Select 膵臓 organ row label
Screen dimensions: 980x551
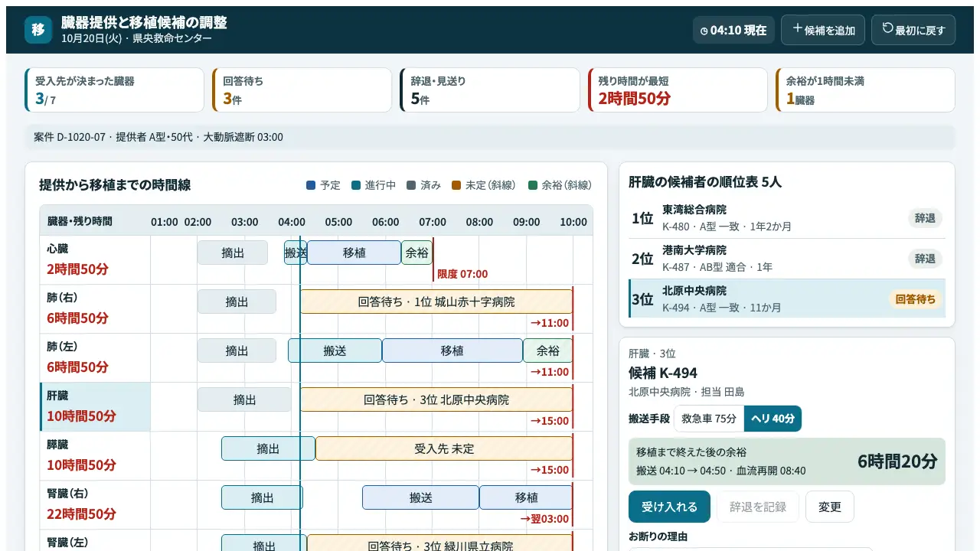coord(95,455)
